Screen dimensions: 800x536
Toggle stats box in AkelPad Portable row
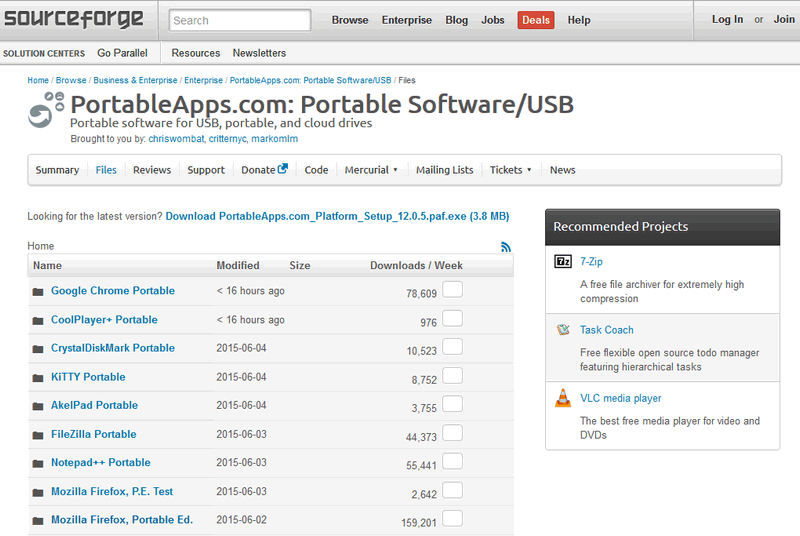pos(453,403)
